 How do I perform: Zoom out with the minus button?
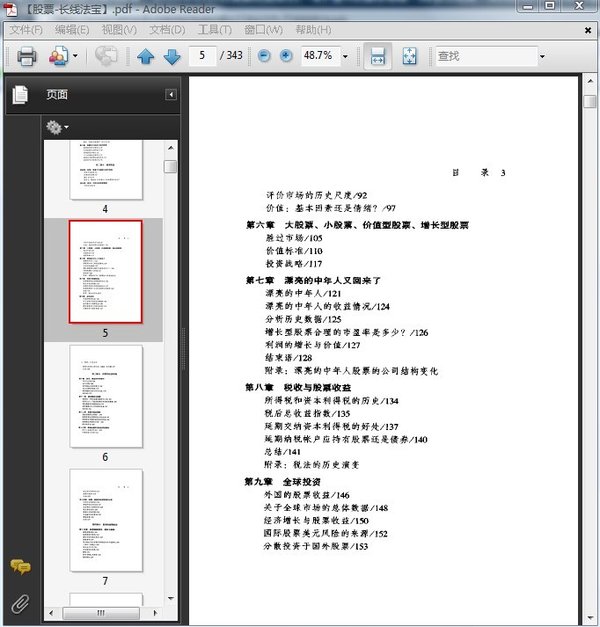(264, 56)
